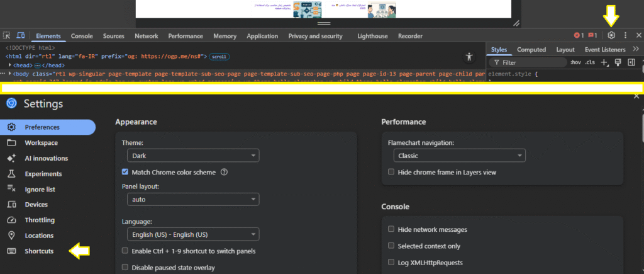Open the Privacy and security tab

(x=315, y=36)
